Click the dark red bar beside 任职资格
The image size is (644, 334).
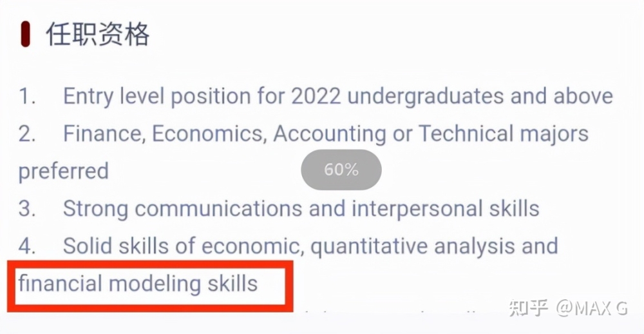click(x=26, y=35)
